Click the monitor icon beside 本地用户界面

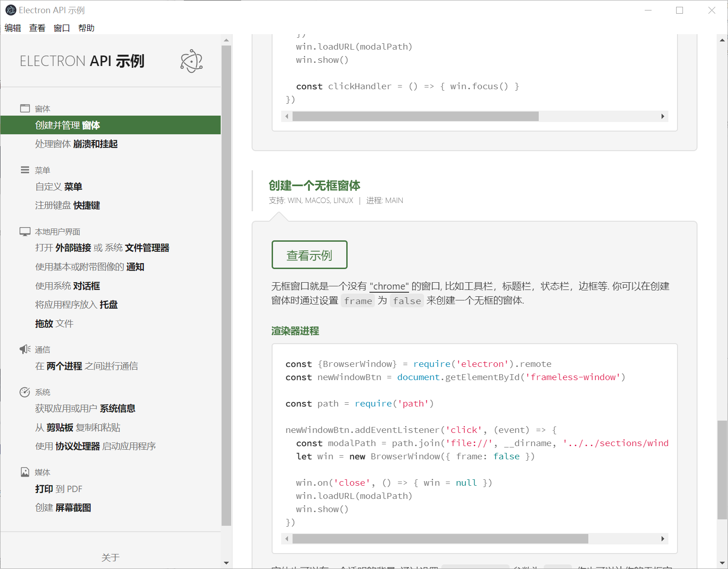[25, 231]
